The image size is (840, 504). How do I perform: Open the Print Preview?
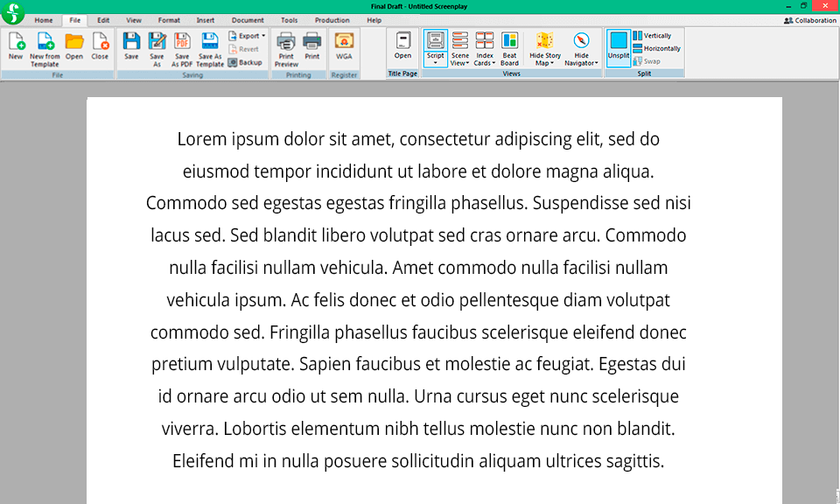286,48
